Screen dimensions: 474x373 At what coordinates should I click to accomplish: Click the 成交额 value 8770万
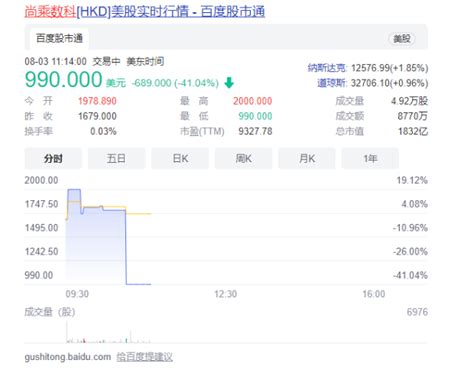tap(413, 116)
